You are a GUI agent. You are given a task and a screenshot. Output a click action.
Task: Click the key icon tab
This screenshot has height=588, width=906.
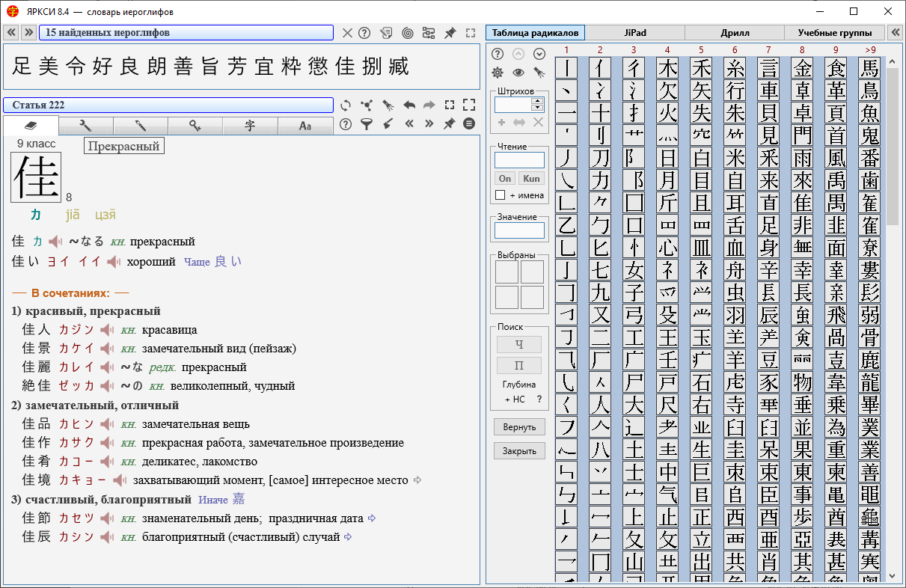195,126
